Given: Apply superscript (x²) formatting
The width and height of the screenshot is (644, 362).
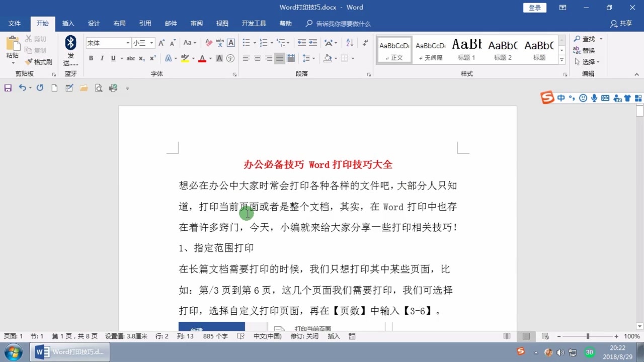Looking at the screenshot, I should tap(153, 58).
